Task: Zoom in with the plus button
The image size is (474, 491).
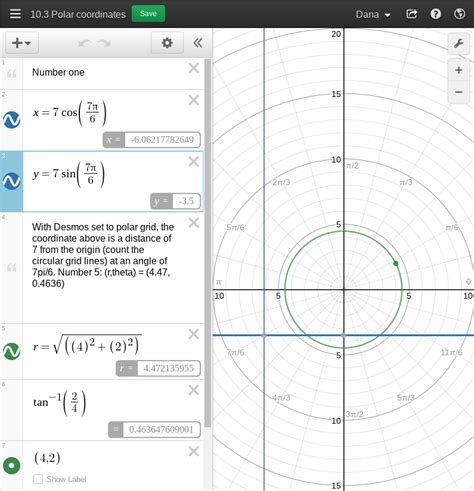Action: (459, 70)
